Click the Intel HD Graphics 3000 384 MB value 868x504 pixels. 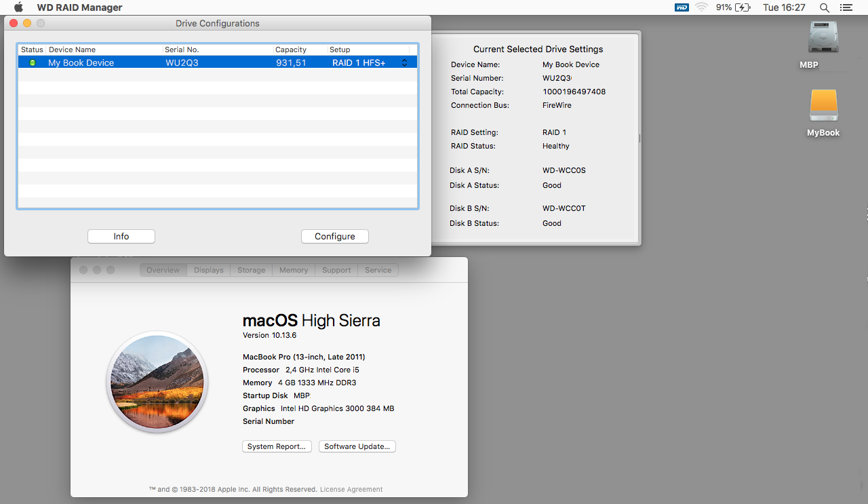337,408
